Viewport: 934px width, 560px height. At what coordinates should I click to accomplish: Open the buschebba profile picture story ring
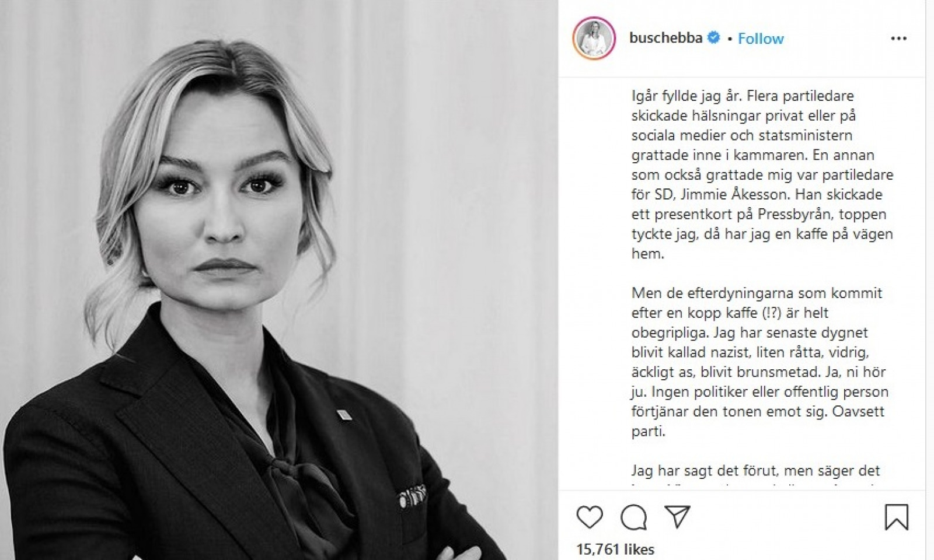click(594, 38)
